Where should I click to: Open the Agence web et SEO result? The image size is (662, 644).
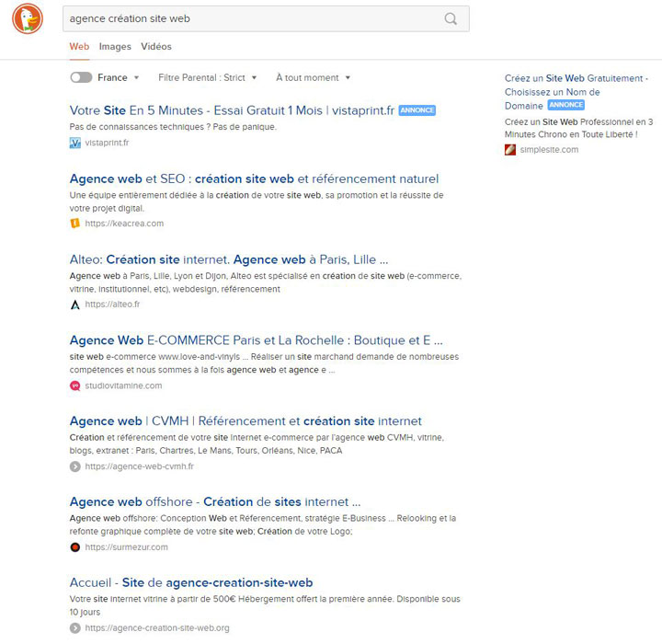point(254,178)
